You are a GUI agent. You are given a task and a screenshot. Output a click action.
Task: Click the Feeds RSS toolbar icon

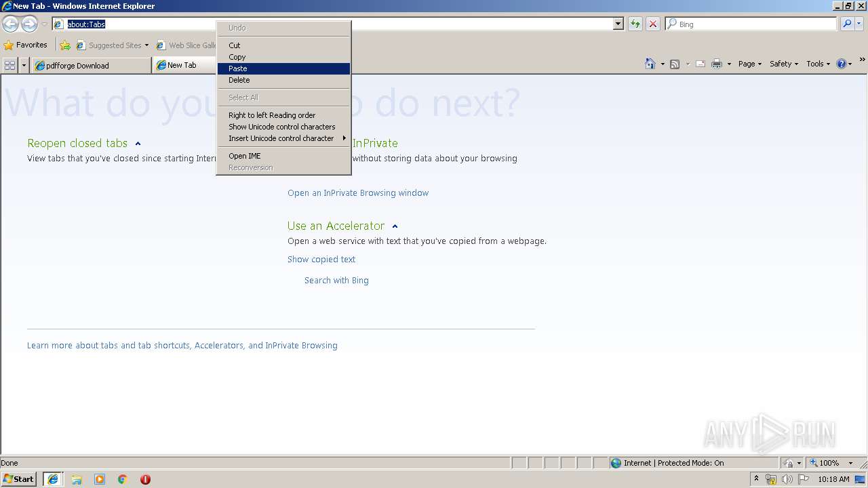675,64
